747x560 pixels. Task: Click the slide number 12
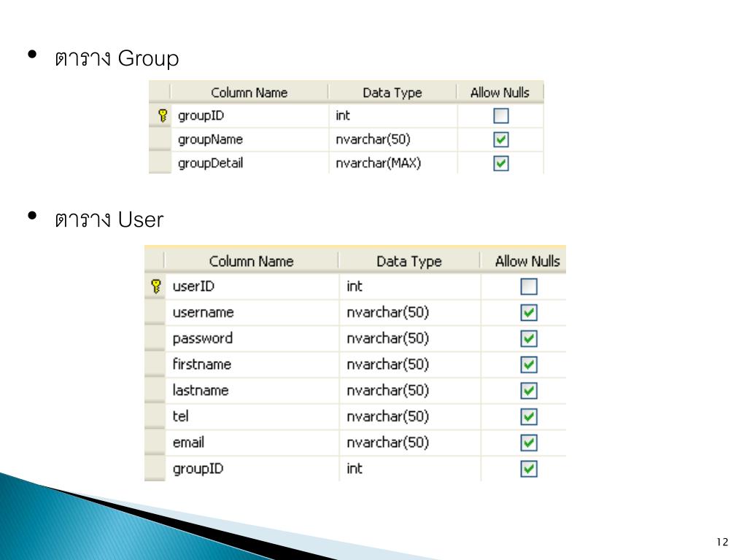[722, 542]
